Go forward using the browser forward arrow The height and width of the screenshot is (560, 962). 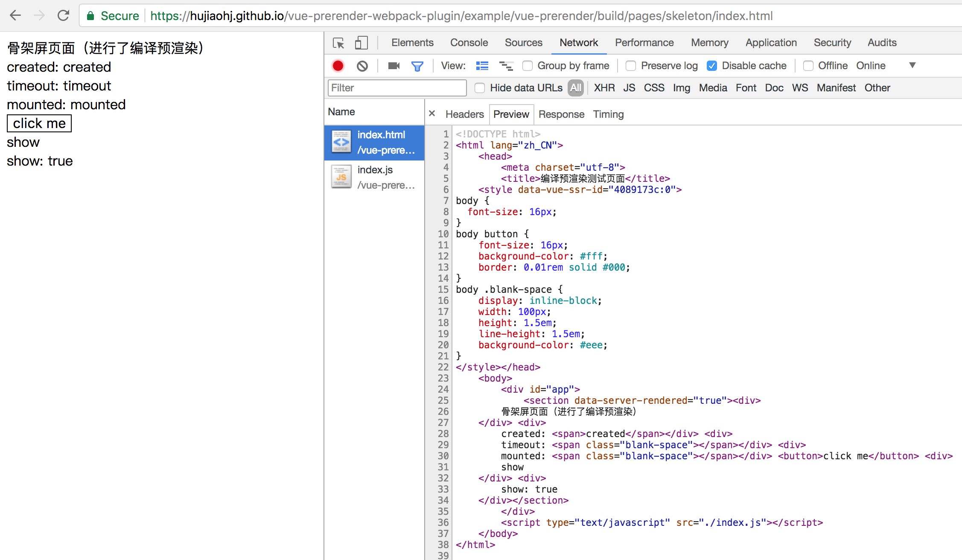coord(39,16)
